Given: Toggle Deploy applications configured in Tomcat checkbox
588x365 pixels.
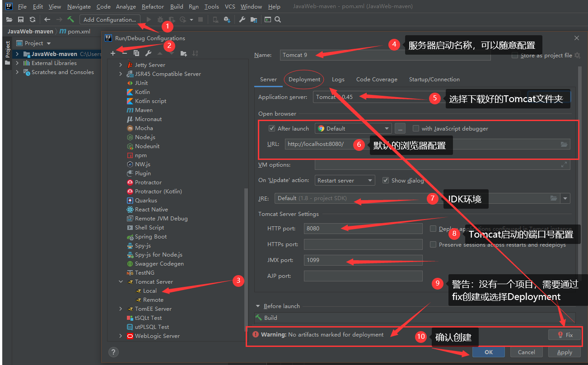Looking at the screenshot, I should coord(433,229).
